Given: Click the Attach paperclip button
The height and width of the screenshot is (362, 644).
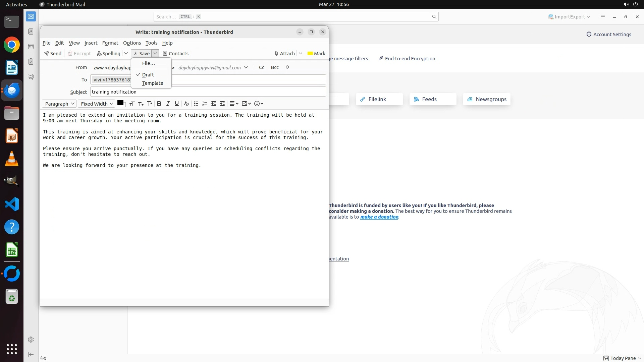Looking at the screenshot, I should 284,53.
